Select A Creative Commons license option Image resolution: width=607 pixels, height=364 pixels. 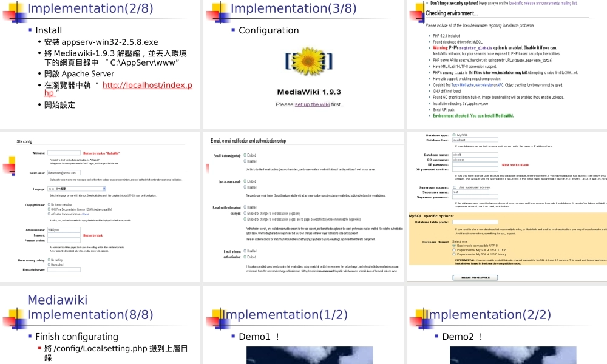[x=49, y=214]
